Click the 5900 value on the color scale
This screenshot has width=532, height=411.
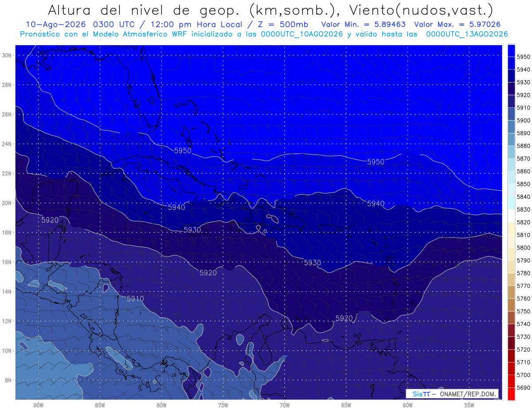523,121
